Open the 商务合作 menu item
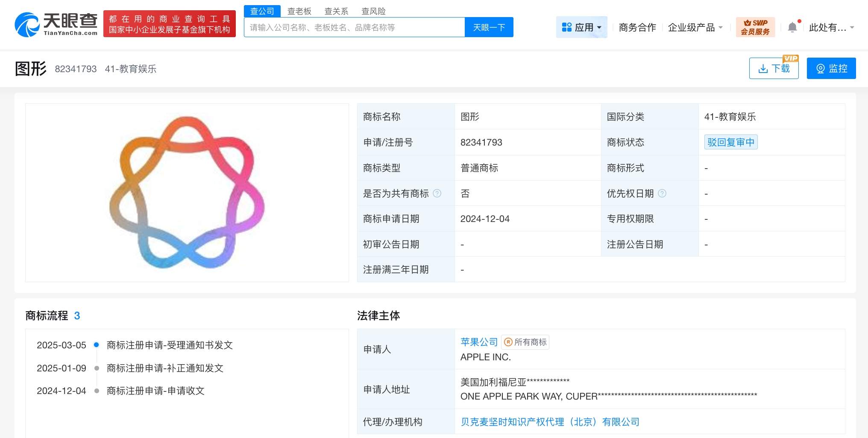Screen dimensions: 868x438 [x=637, y=27]
